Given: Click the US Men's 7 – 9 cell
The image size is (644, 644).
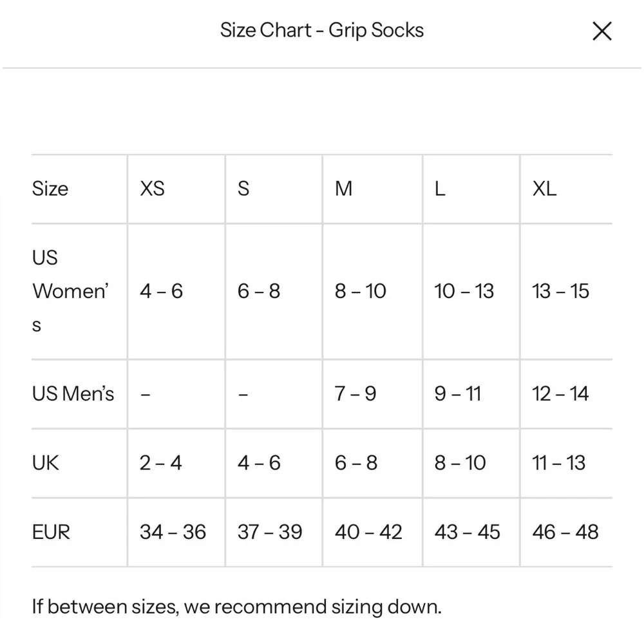Looking at the screenshot, I should (x=355, y=393).
